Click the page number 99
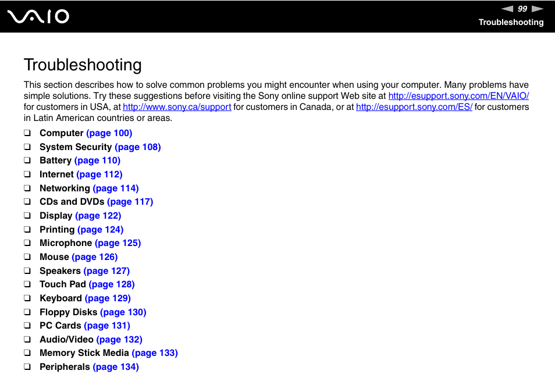The image size is (555, 392). click(522, 9)
